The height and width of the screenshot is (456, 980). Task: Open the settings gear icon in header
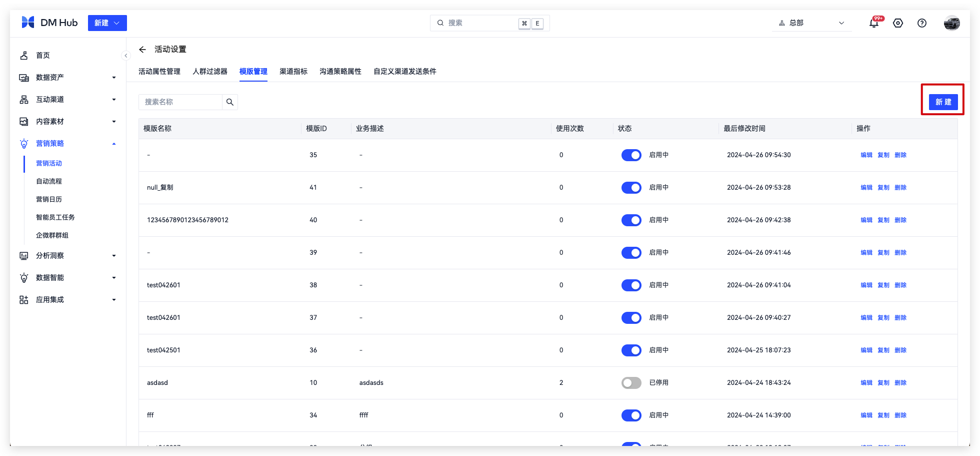[x=898, y=23]
